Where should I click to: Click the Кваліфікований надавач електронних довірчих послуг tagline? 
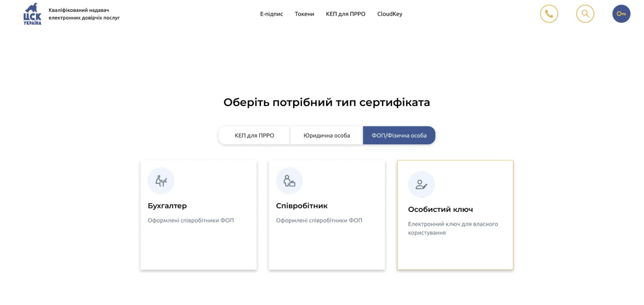click(x=84, y=14)
